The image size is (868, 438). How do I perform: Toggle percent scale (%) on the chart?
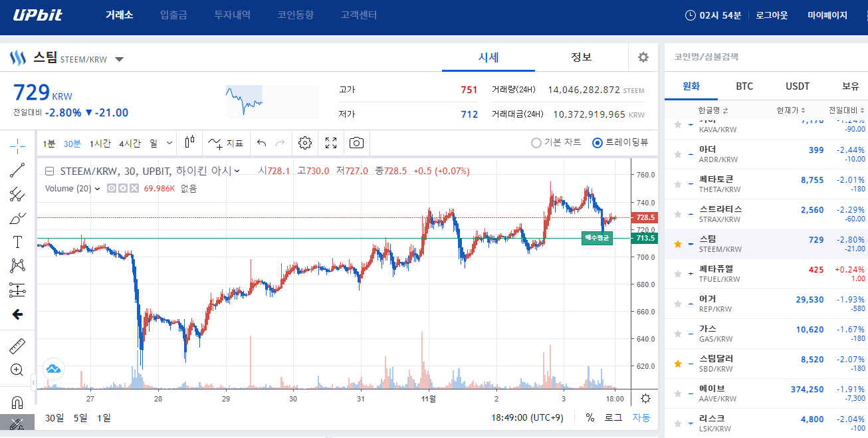click(x=590, y=417)
